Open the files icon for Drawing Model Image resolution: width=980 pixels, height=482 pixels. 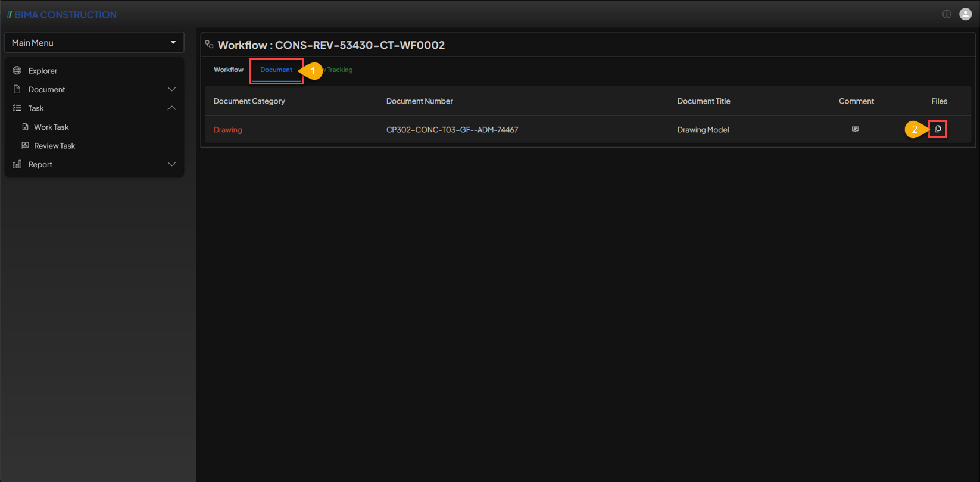938,129
